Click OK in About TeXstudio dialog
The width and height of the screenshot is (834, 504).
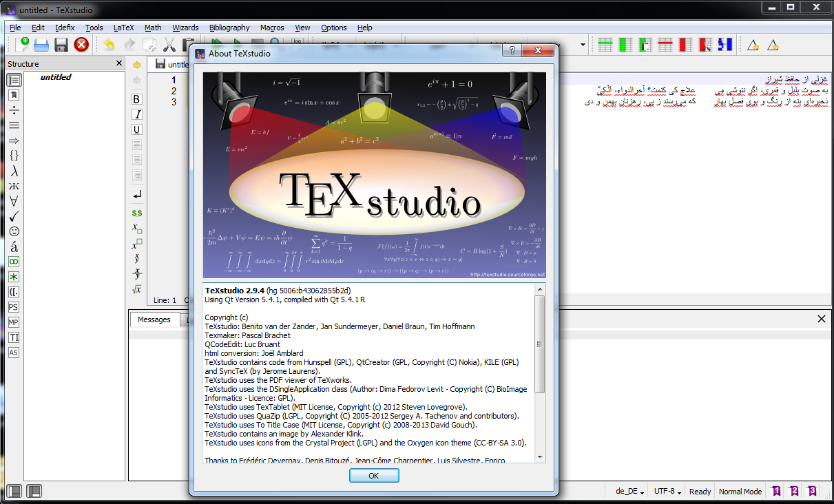click(x=374, y=476)
